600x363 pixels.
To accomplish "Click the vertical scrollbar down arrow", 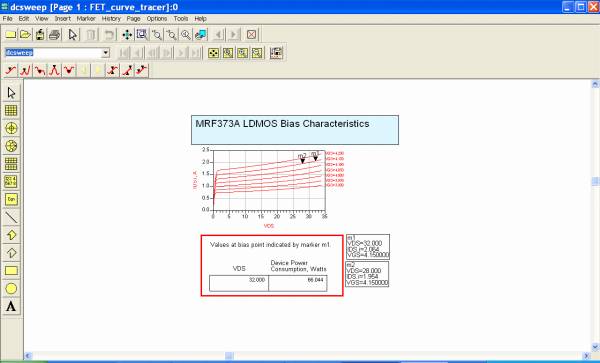I will (595, 347).
